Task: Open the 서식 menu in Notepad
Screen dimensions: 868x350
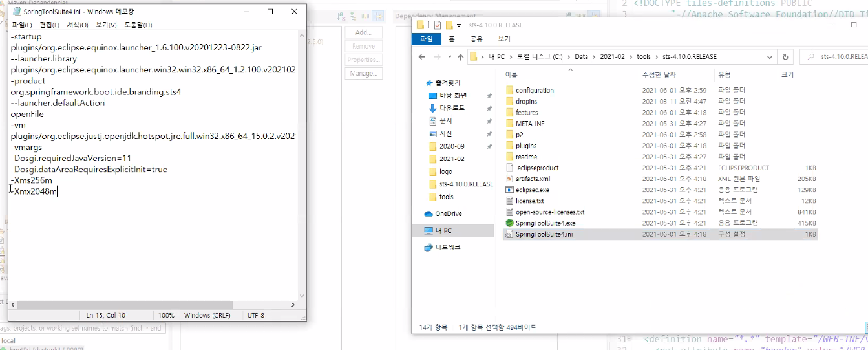Action: (78, 25)
